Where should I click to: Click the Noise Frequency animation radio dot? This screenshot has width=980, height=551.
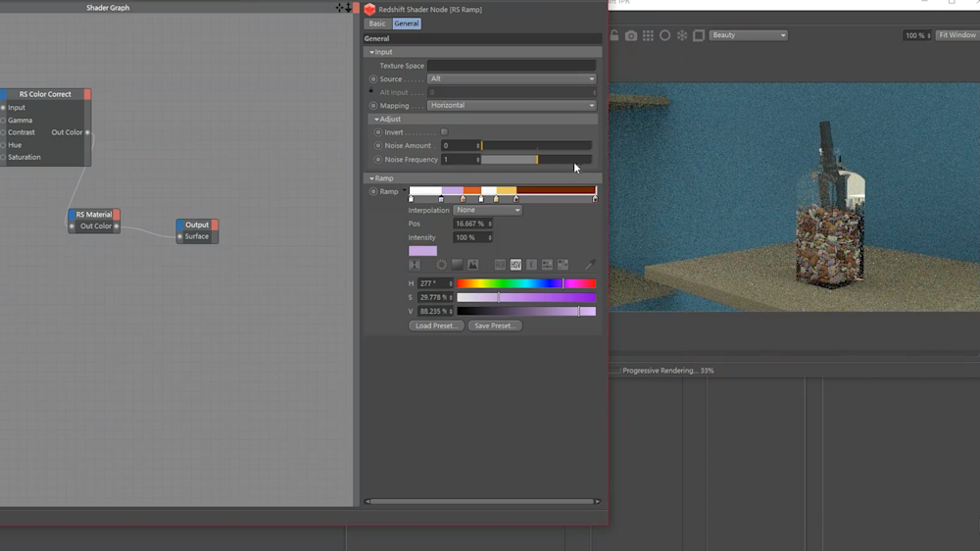point(378,160)
